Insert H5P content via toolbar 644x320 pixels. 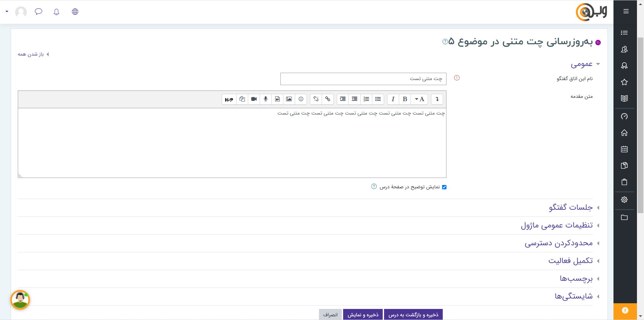point(229,100)
